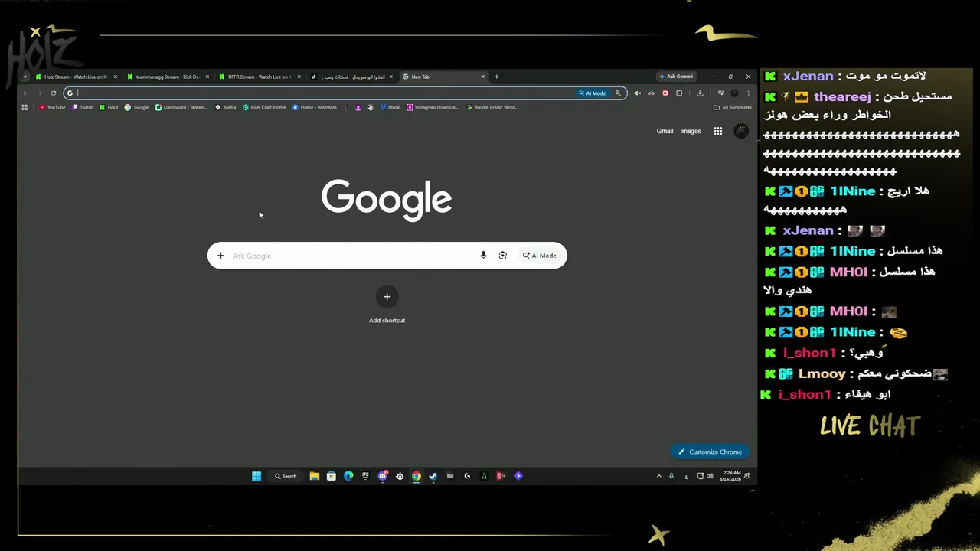Close the NFFR Stream tab

click(x=299, y=77)
